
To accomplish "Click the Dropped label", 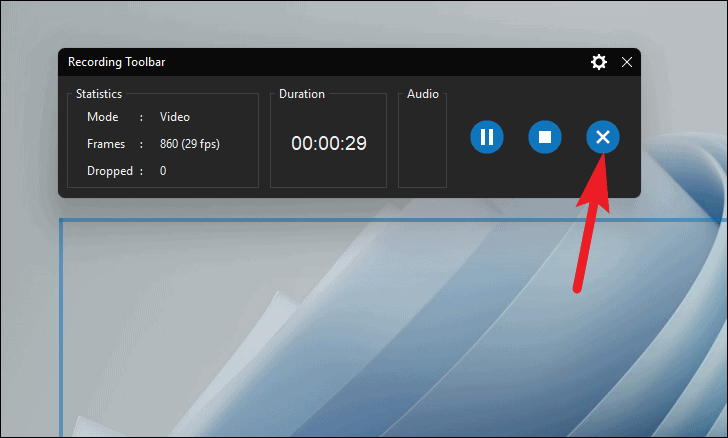I will [x=110, y=171].
